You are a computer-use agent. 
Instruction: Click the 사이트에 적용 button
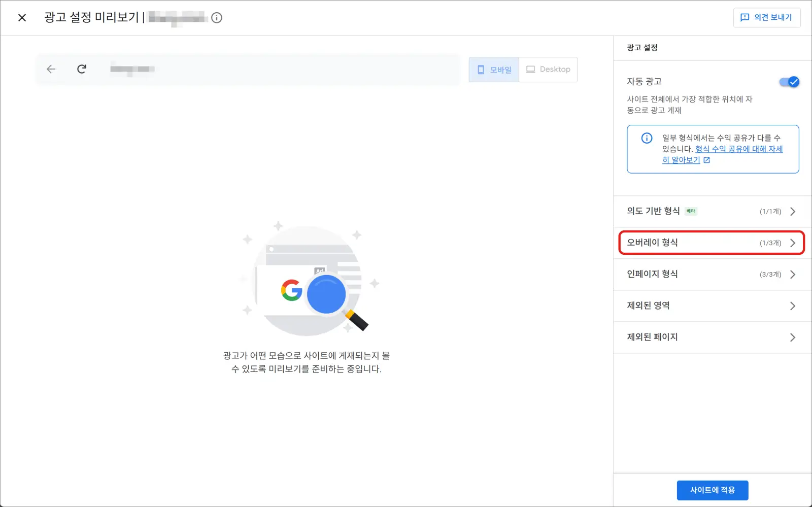(x=713, y=490)
